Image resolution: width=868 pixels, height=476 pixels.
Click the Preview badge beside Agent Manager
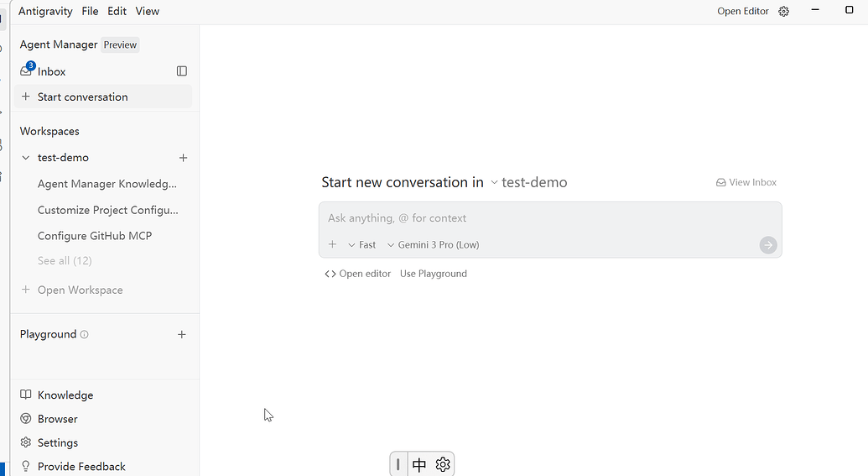click(x=120, y=44)
